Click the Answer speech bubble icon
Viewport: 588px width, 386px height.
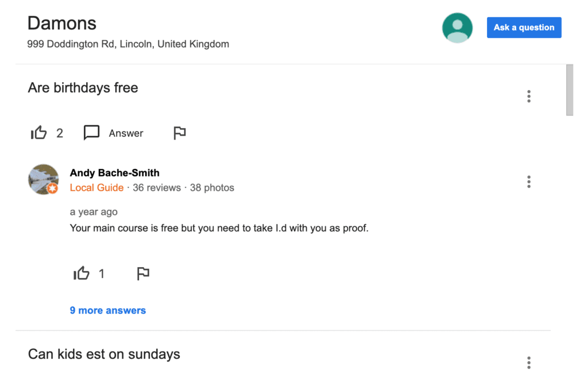click(x=91, y=133)
